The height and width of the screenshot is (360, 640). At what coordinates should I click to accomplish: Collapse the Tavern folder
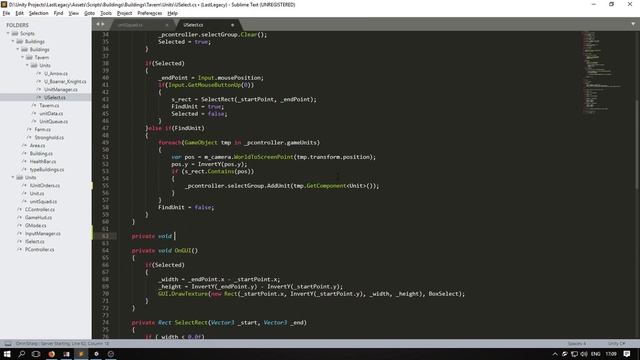(x=22, y=58)
